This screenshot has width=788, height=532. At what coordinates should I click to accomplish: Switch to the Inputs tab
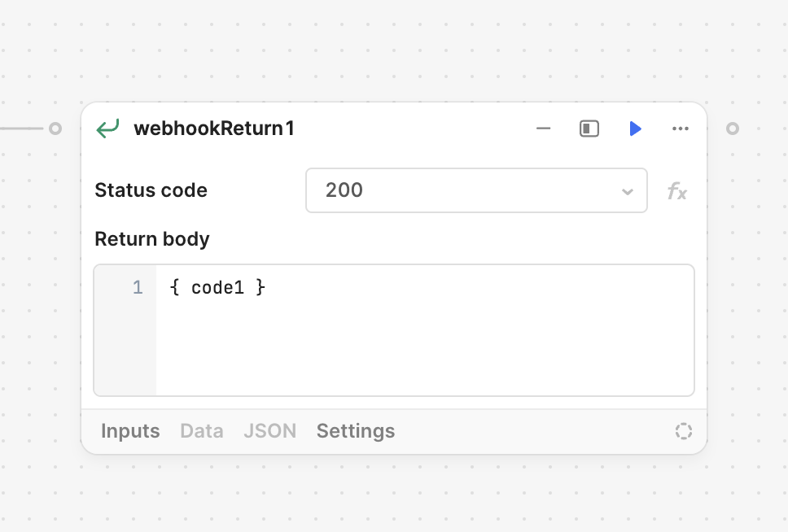[130, 431]
